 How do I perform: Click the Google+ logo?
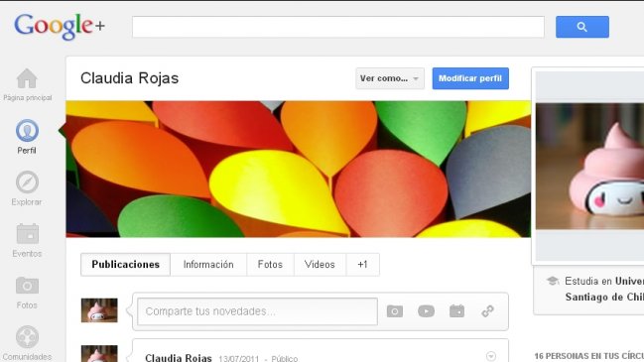pos(60,26)
